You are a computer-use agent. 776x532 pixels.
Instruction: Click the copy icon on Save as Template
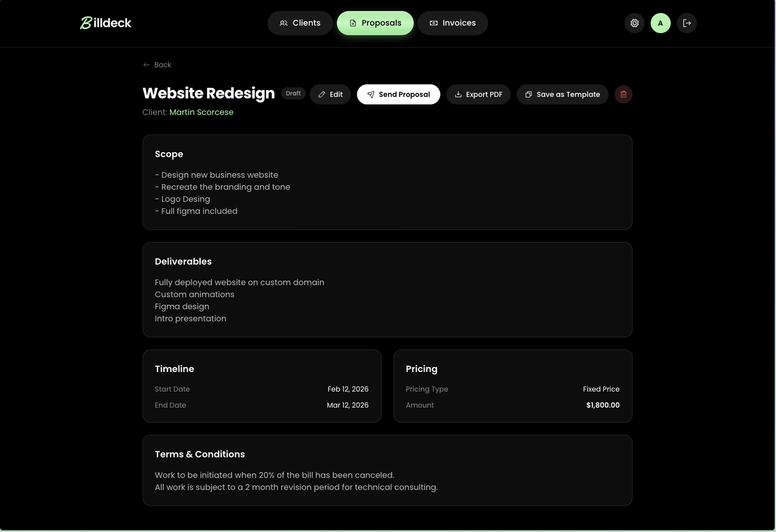(529, 94)
